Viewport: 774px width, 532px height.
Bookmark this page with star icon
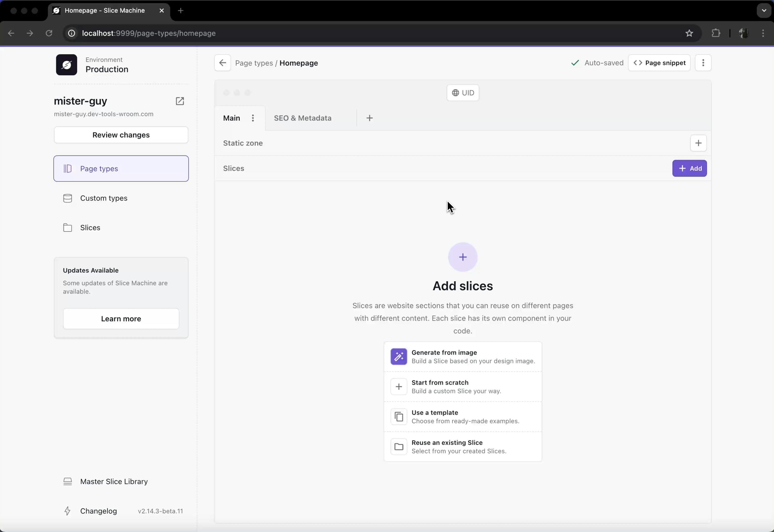689,33
